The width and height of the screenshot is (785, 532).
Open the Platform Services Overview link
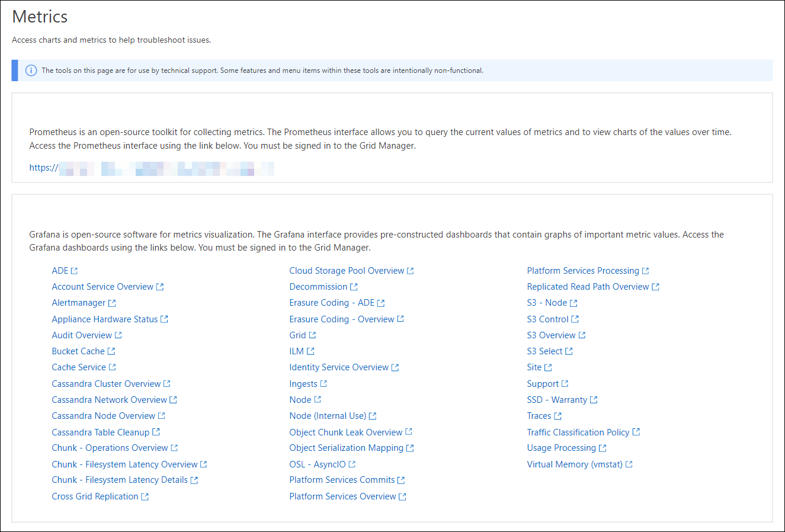343,496
